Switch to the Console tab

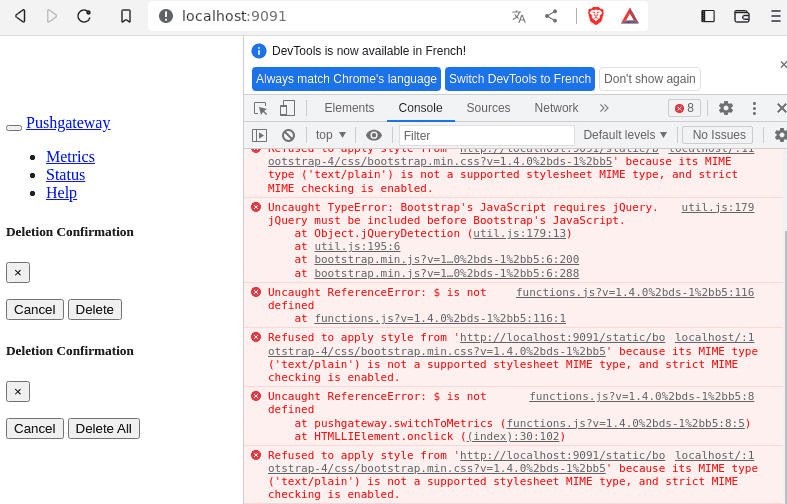(421, 108)
